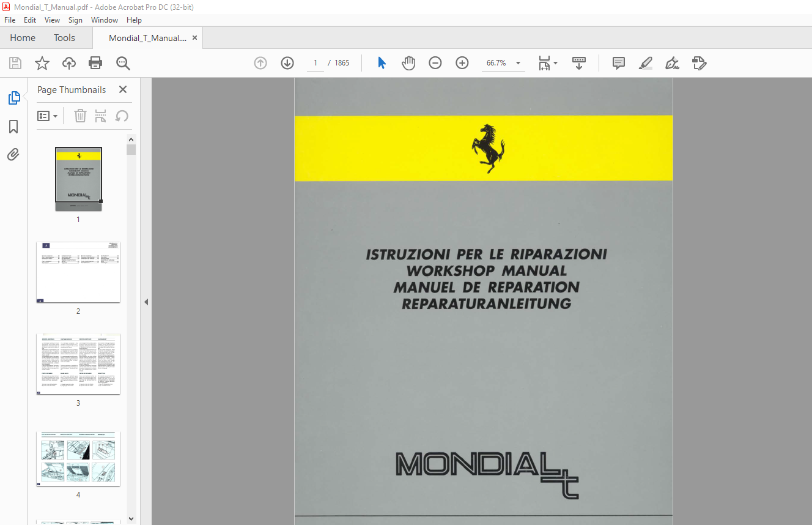The image size is (812, 525).
Task: Collapse the navigation pane with arrow
Action: 146,302
